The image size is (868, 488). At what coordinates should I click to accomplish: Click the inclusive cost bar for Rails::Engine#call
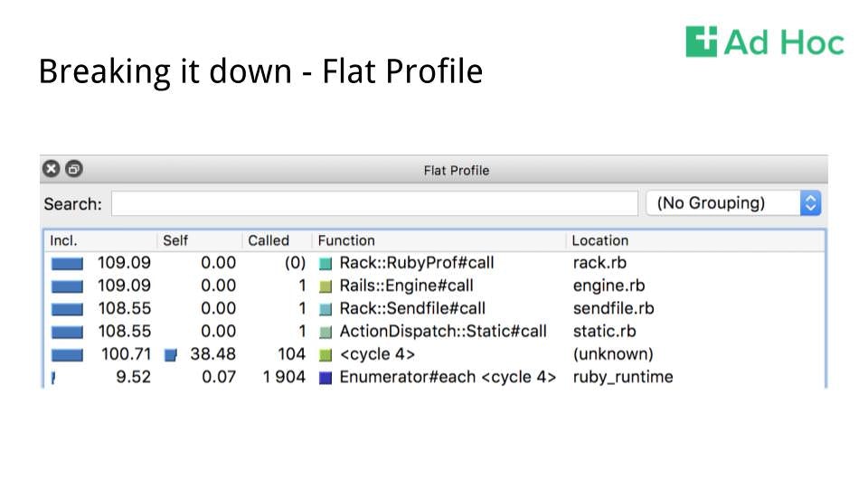pos(67,286)
